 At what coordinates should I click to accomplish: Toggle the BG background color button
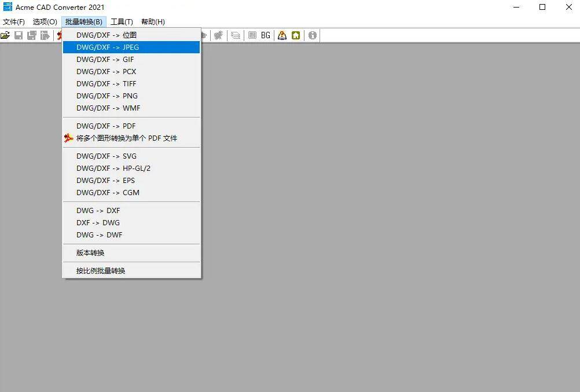tap(266, 35)
